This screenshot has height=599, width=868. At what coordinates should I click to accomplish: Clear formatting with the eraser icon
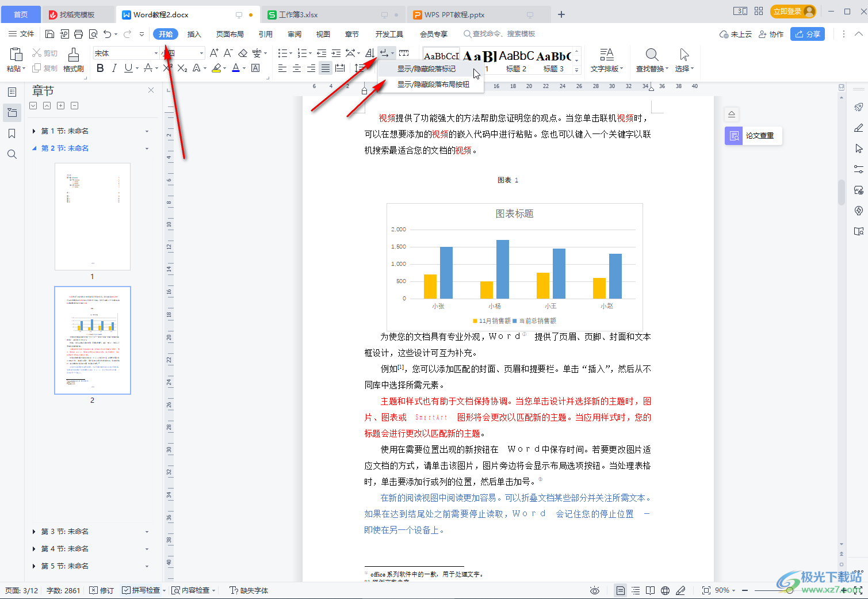pyautogui.click(x=243, y=53)
